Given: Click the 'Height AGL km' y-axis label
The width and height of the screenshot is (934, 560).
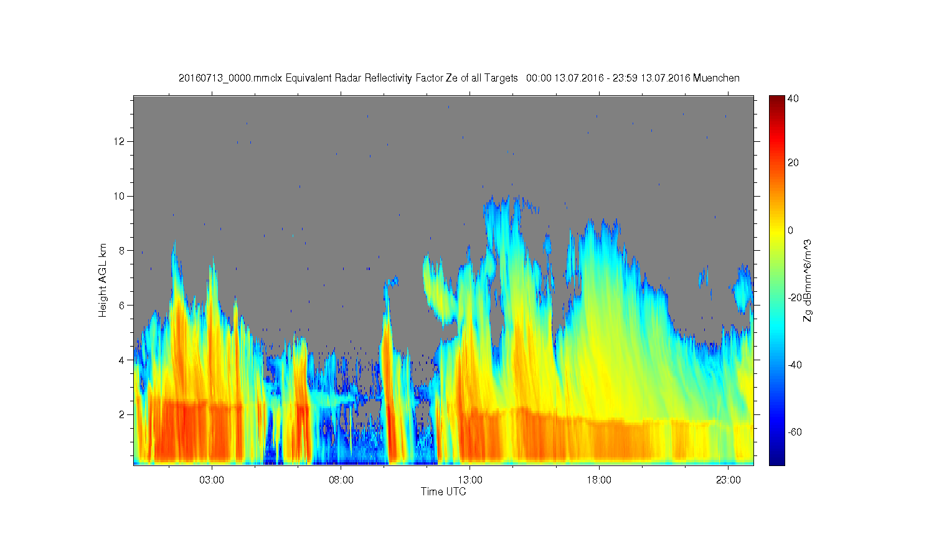Looking at the screenshot, I should point(103,280).
